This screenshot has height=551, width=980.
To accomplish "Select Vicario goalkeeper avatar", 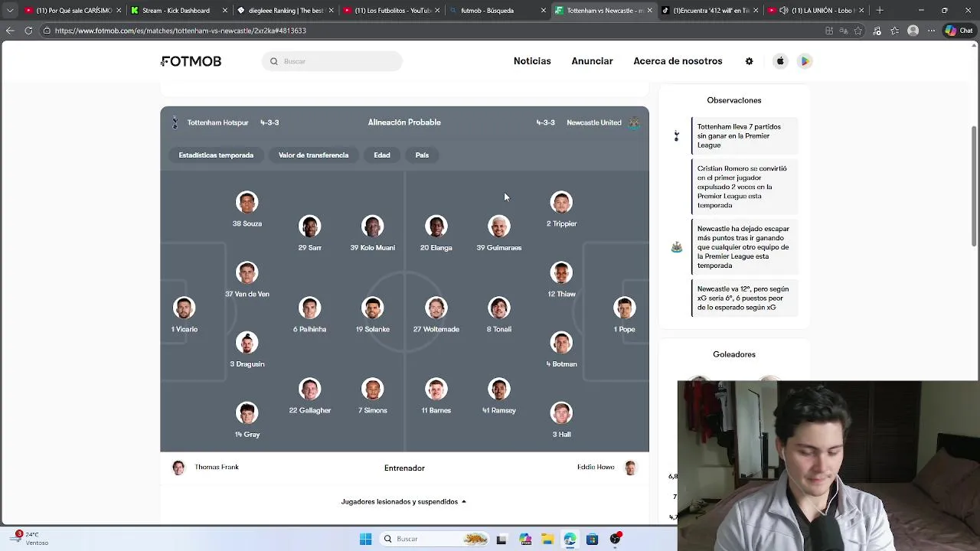I will (x=184, y=308).
